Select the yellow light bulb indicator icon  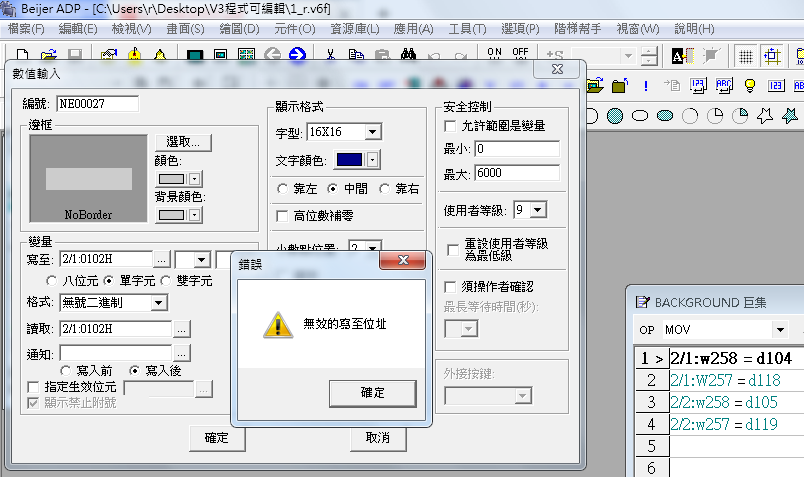coord(749,86)
